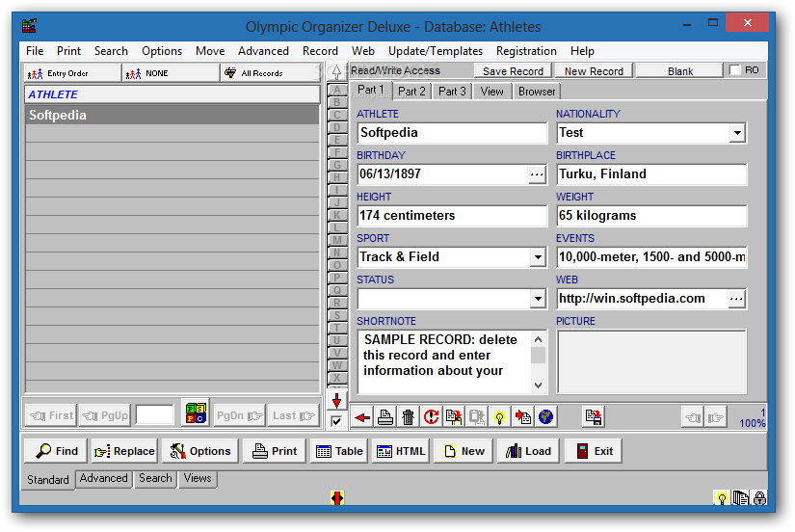Open the SPORT dropdown arrow
Viewport: 795px width, 532px height.
[538, 257]
